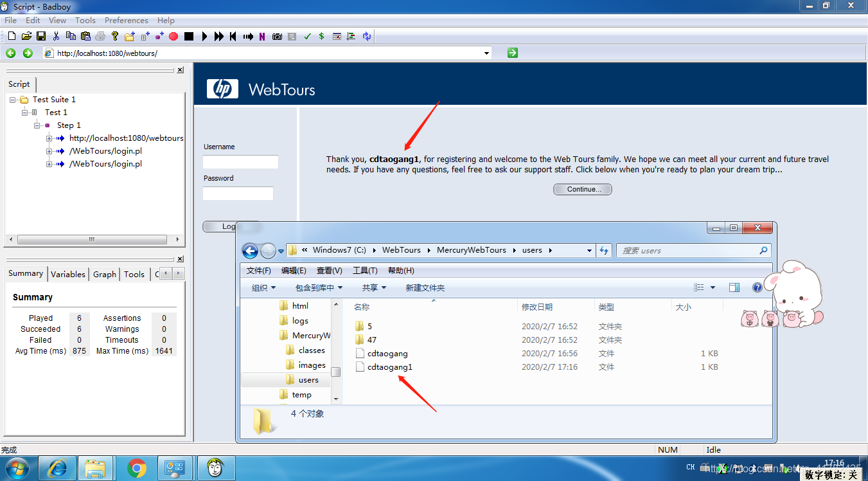The image size is (868, 481).
Task: Open the Preferences menu in Badboy
Action: click(127, 21)
